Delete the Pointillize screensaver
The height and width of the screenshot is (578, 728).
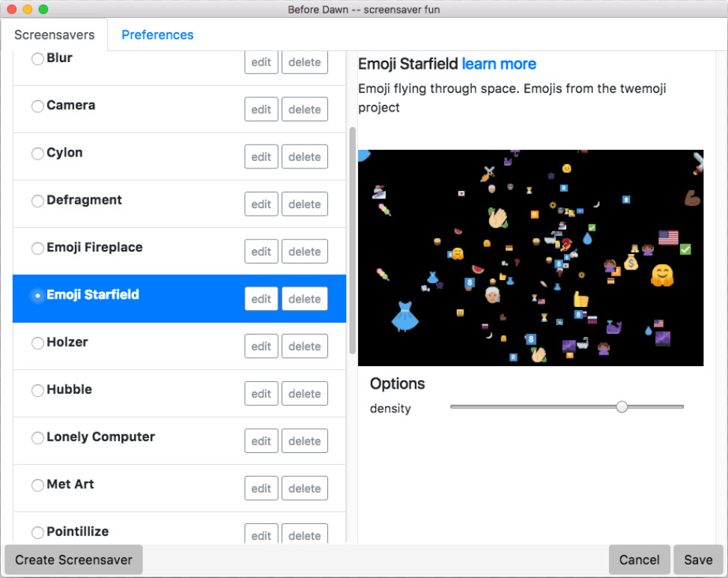pos(305,534)
